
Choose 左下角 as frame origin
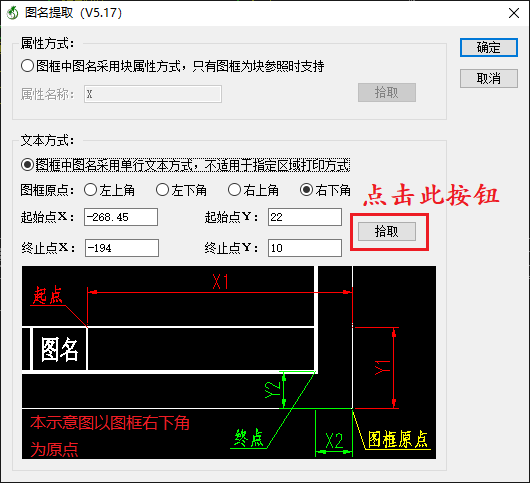tap(163, 190)
